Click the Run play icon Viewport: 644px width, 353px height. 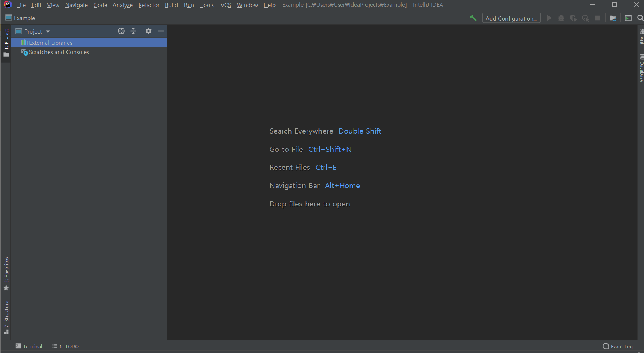(x=549, y=18)
